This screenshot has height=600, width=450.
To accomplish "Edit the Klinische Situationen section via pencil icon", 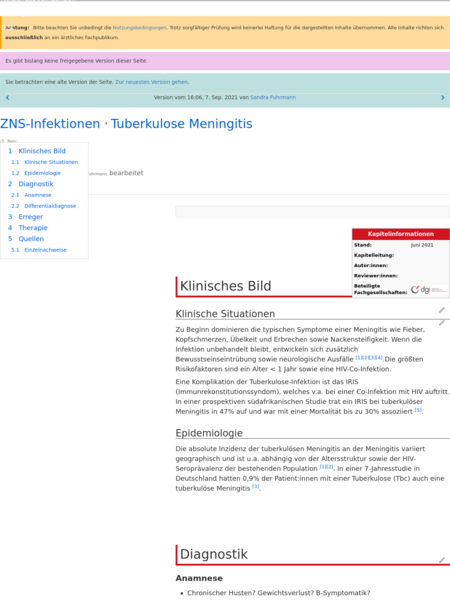I will click(442, 310).
